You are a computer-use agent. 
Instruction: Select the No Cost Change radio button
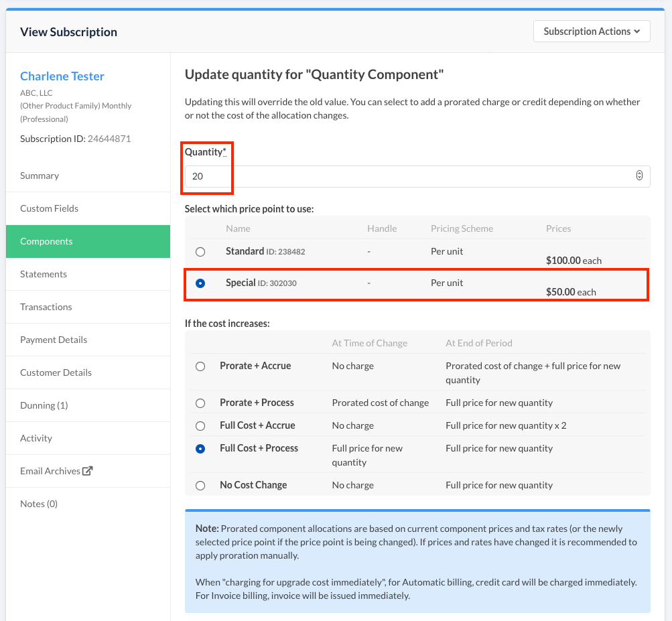200,486
